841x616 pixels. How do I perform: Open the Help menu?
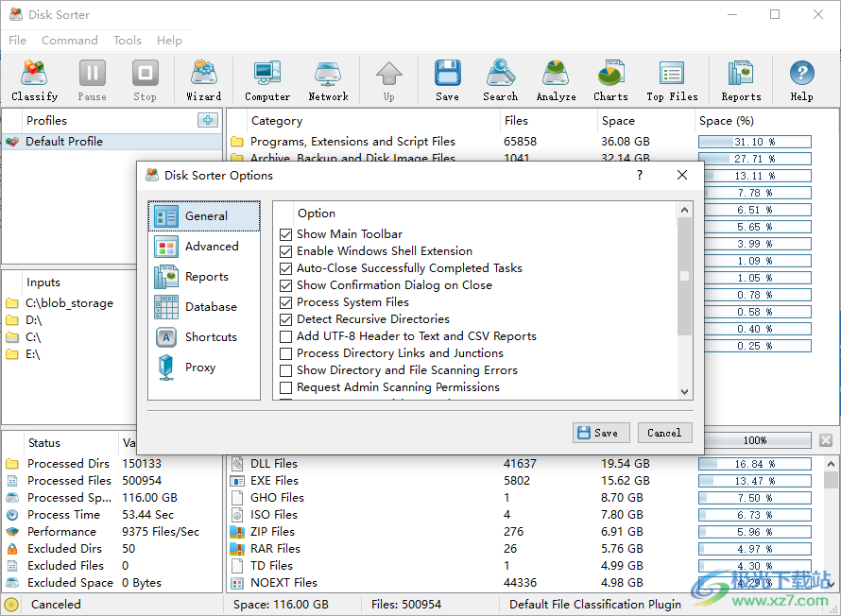(169, 41)
